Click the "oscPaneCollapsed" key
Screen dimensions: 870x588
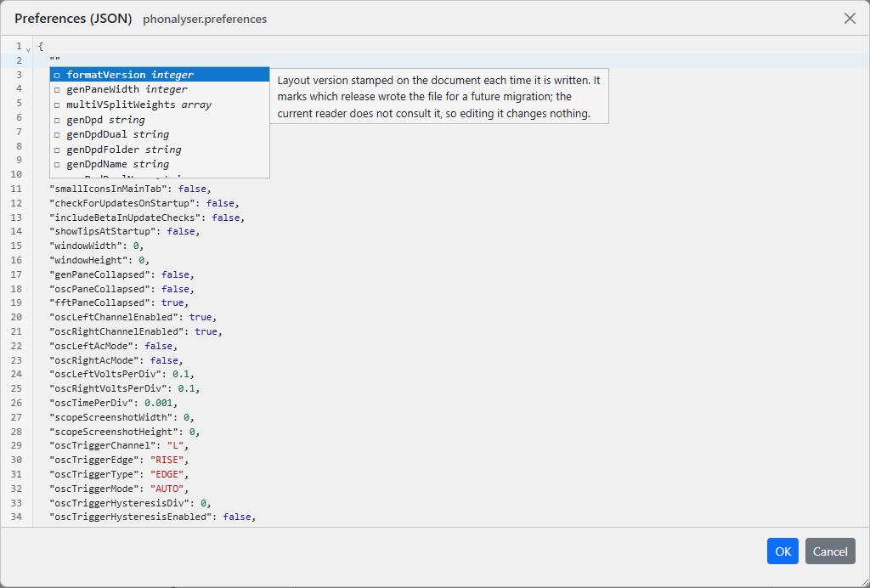(x=100, y=289)
